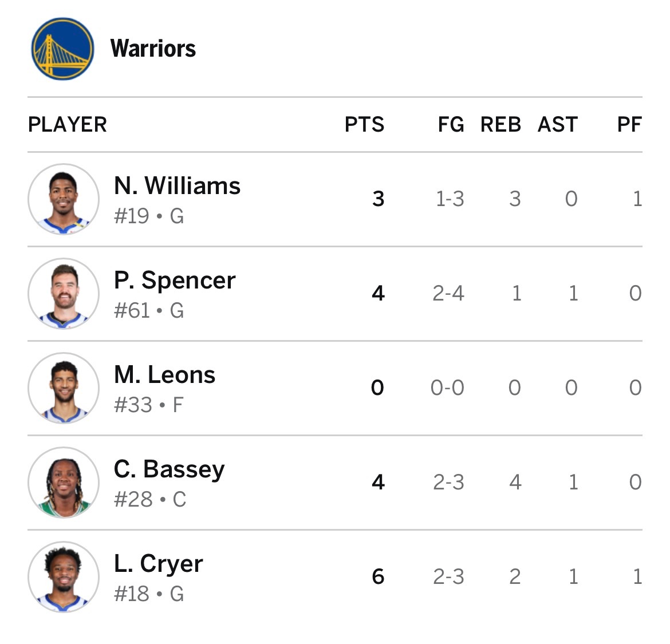
Task: Click the Warriors team logo
Action: pyautogui.click(x=62, y=49)
